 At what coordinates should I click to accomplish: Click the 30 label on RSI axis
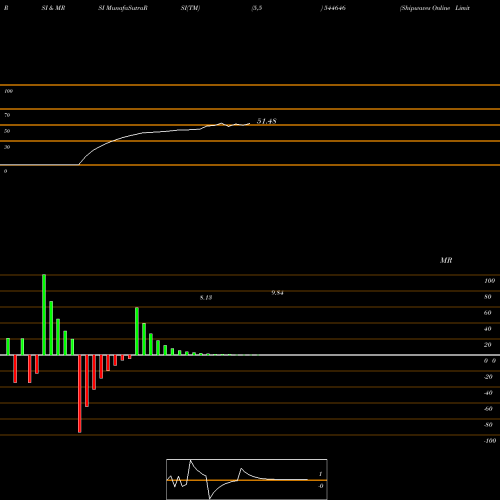pos(7,147)
